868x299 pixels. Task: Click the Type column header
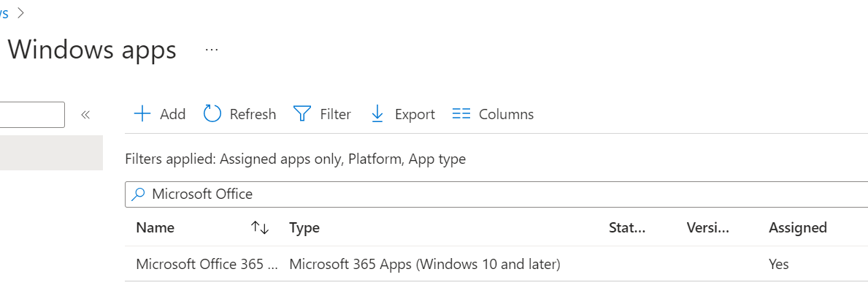click(x=304, y=228)
